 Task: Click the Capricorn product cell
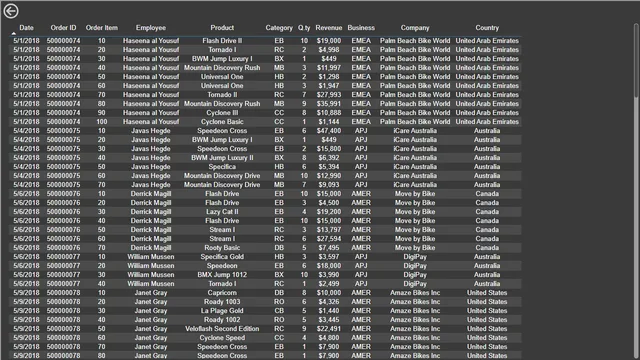click(222, 293)
